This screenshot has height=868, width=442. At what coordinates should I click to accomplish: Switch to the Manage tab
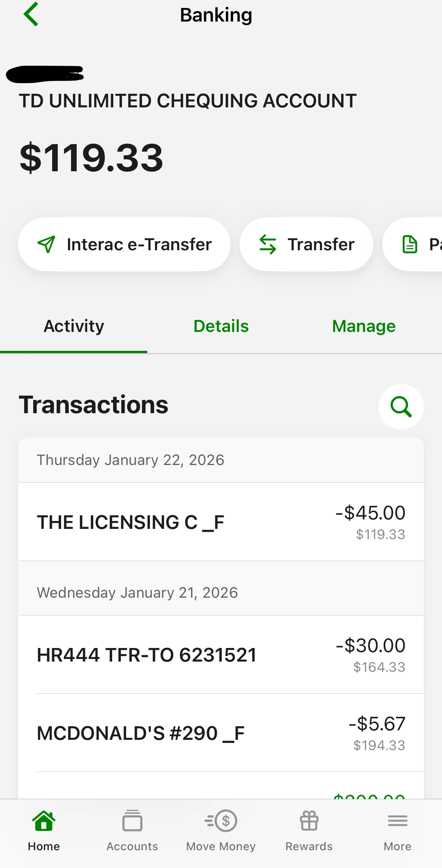point(364,326)
